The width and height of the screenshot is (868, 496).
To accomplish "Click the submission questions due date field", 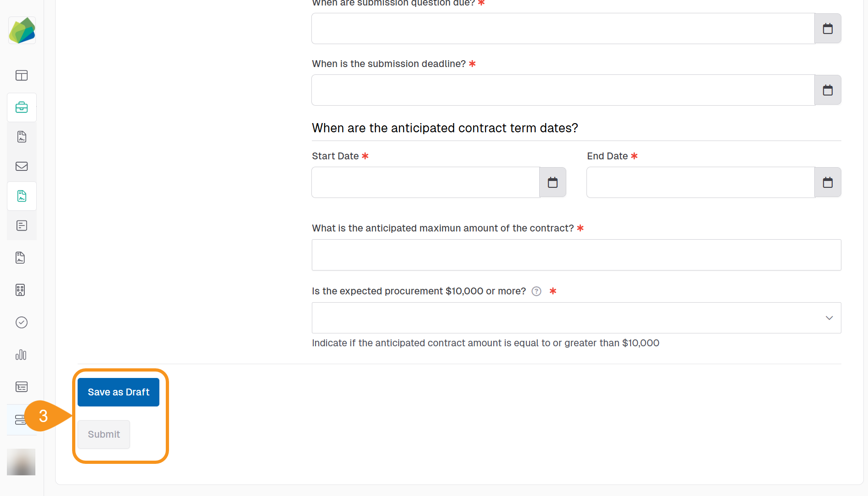I will (563, 28).
